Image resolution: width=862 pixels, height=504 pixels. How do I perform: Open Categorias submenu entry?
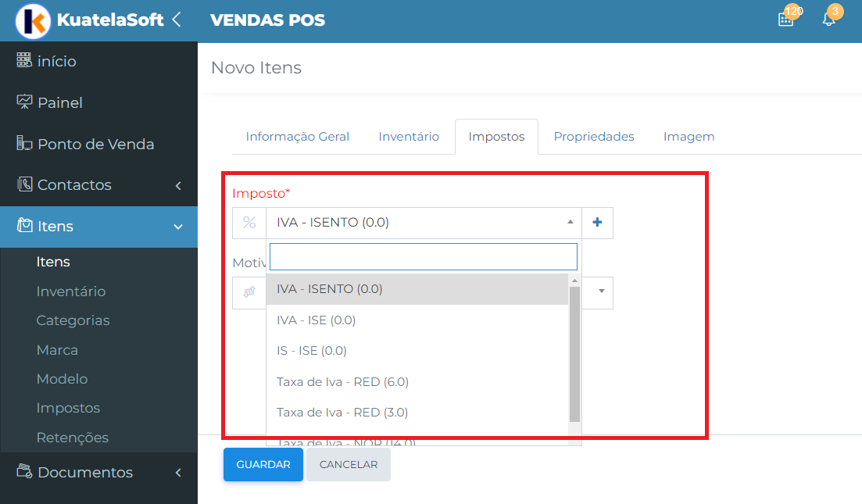pyautogui.click(x=73, y=320)
